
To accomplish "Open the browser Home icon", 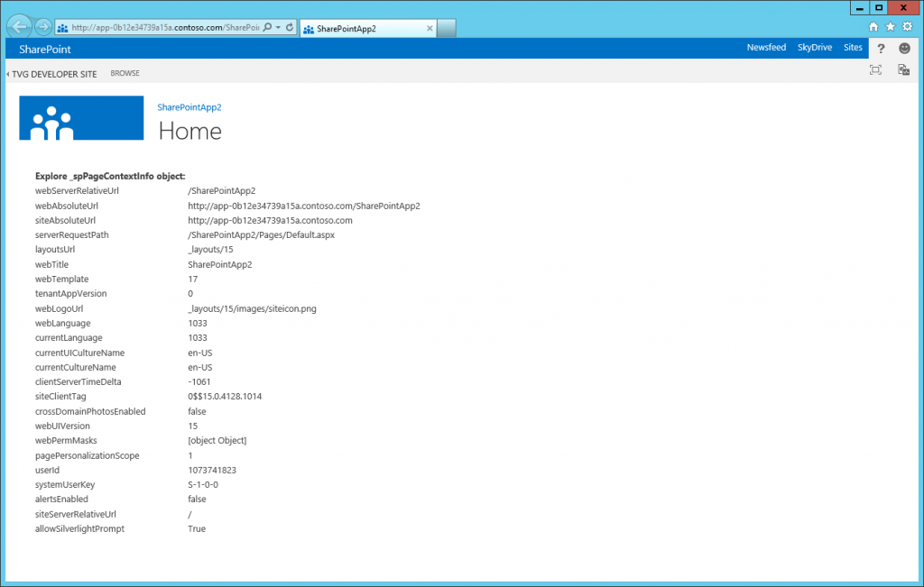I will point(873,26).
